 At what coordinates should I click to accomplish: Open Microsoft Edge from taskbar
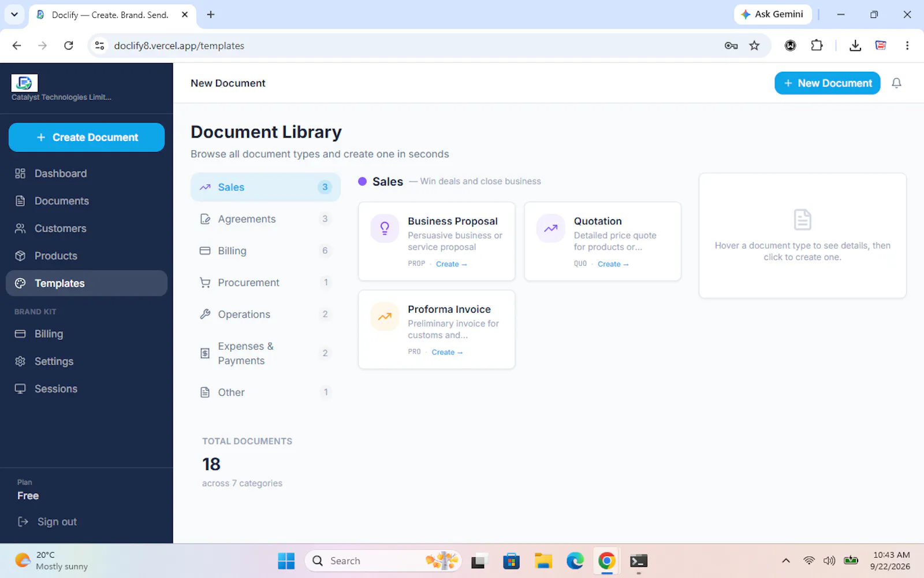click(575, 561)
